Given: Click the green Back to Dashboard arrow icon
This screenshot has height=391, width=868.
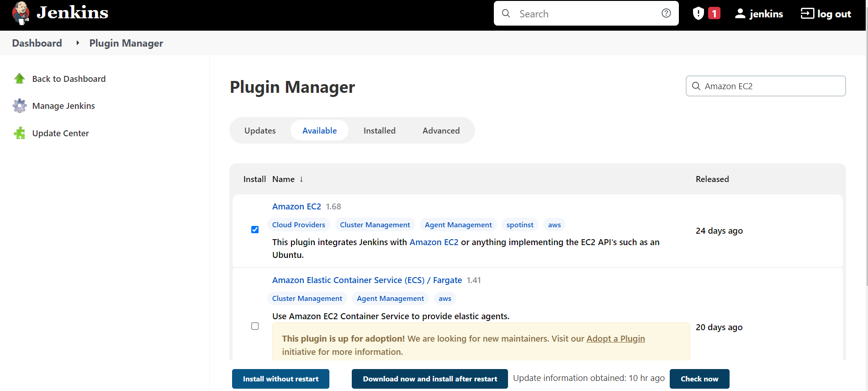Looking at the screenshot, I should tap(19, 79).
